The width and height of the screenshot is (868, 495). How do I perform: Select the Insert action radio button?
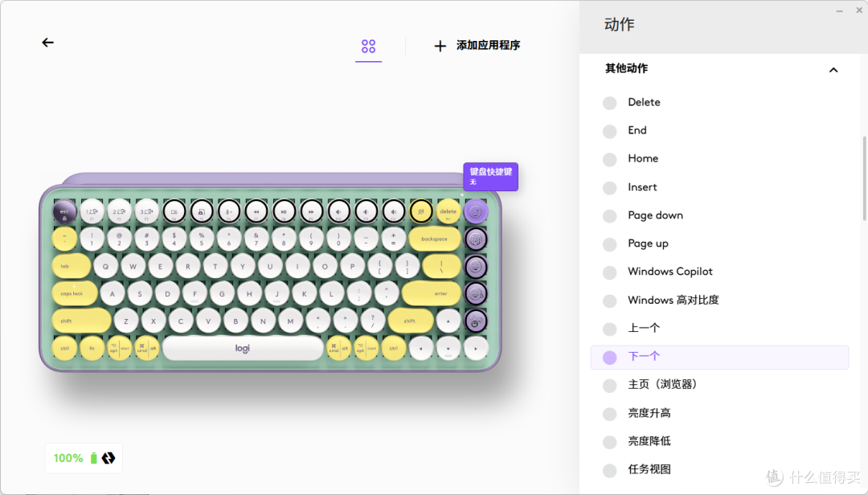pyautogui.click(x=609, y=188)
